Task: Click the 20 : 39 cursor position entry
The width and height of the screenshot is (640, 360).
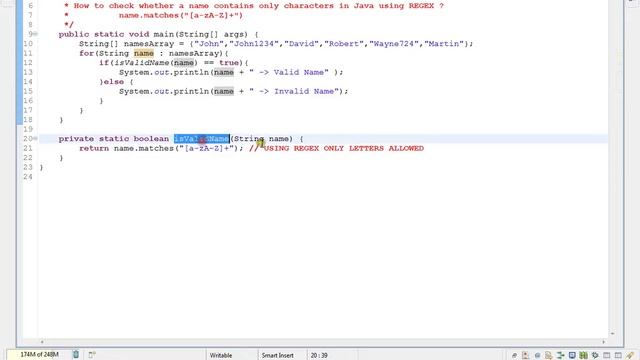Action: pos(319,355)
